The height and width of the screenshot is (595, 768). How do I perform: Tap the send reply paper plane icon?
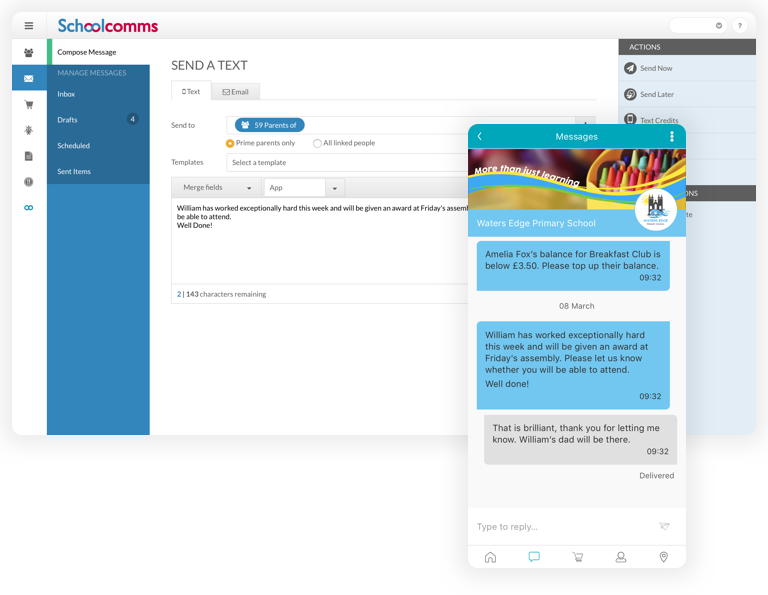tap(664, 526)
